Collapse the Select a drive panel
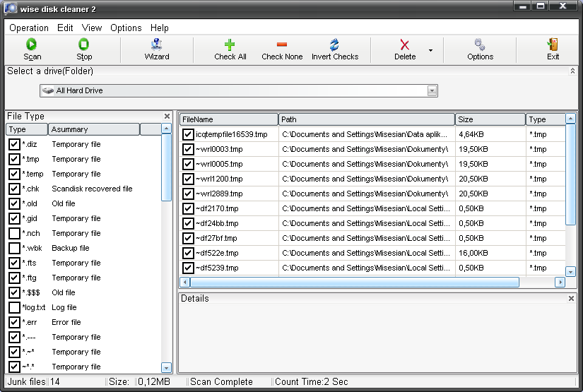This screenshot has height=392, width=583. [x=572, y=71]
